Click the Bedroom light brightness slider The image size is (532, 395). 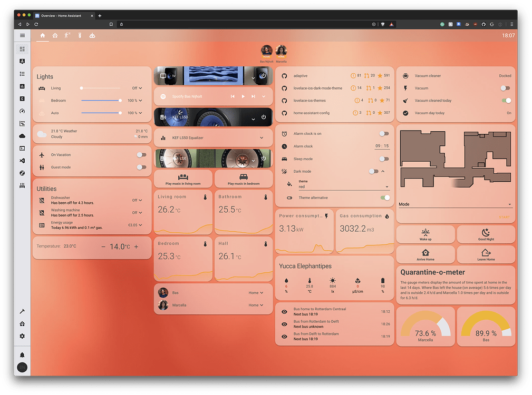101,100
